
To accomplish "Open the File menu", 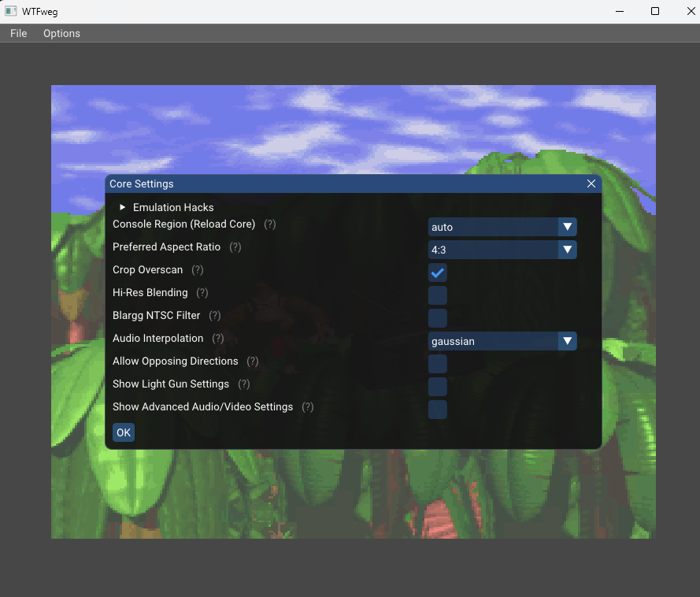I will pyautogui.click(x=18, y=33).
